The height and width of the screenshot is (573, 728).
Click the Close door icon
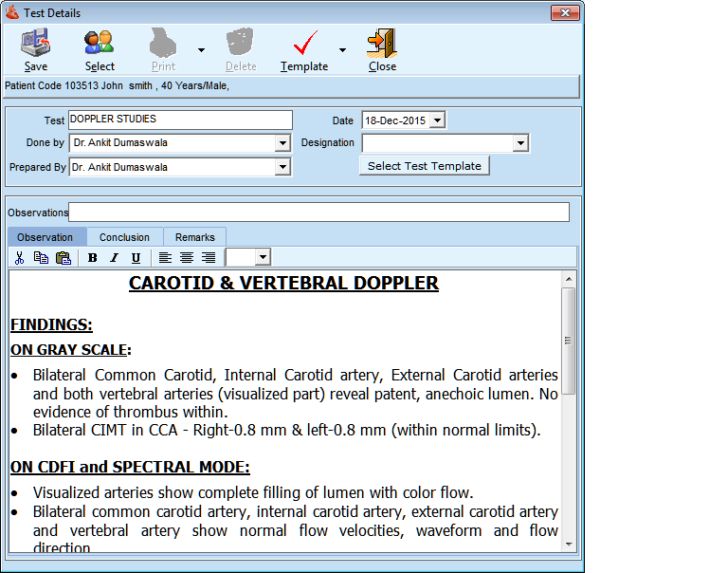(382, 43)
